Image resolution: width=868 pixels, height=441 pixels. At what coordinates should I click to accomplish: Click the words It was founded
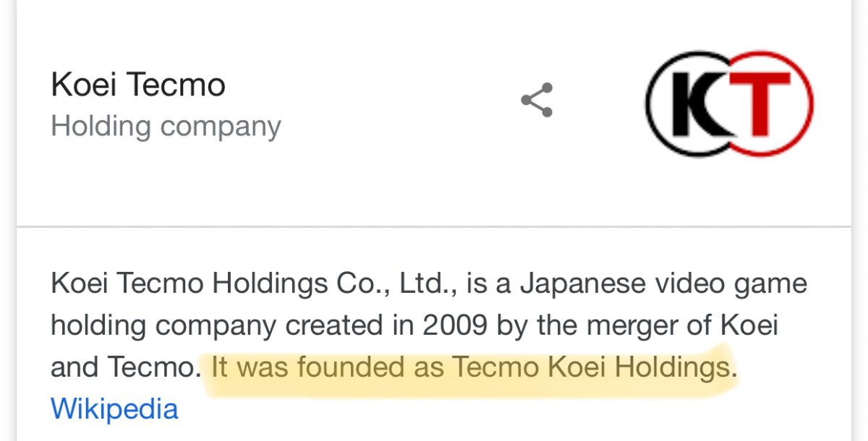[307, 367]
